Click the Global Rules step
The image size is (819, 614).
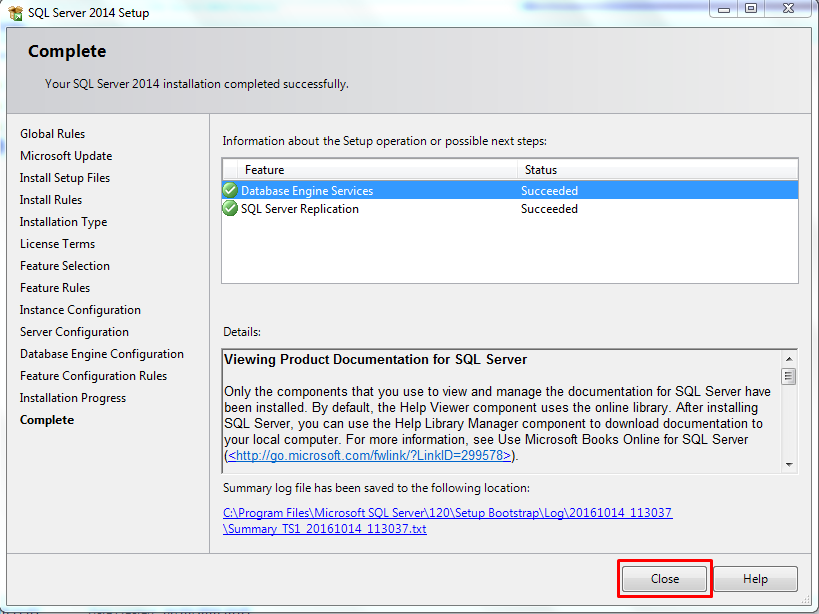[x=53, y=134]
